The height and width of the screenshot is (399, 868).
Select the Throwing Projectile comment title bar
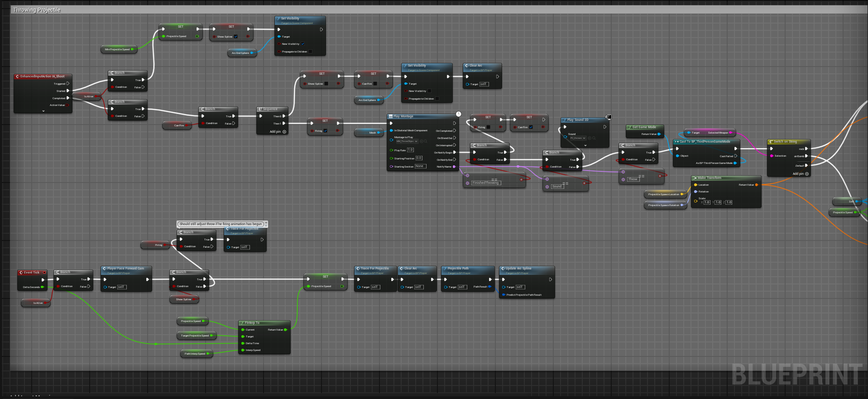pyautogui.click(x=37, y=10)
